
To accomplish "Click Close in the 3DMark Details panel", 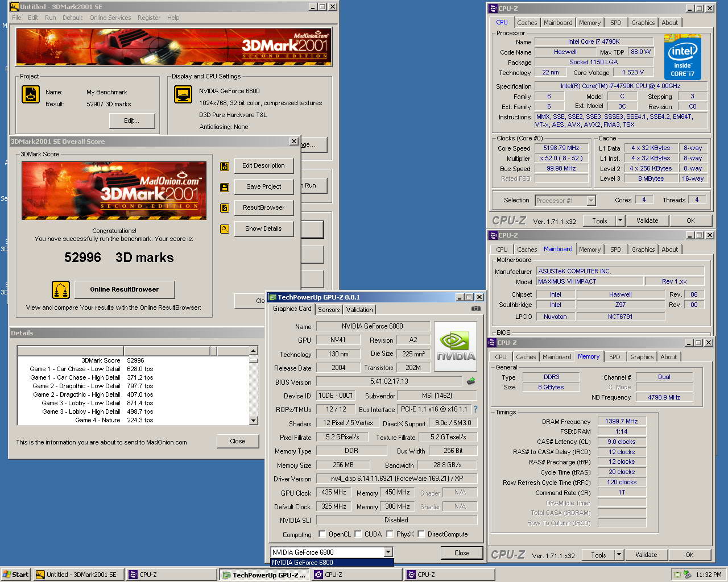I will point(238,442).
